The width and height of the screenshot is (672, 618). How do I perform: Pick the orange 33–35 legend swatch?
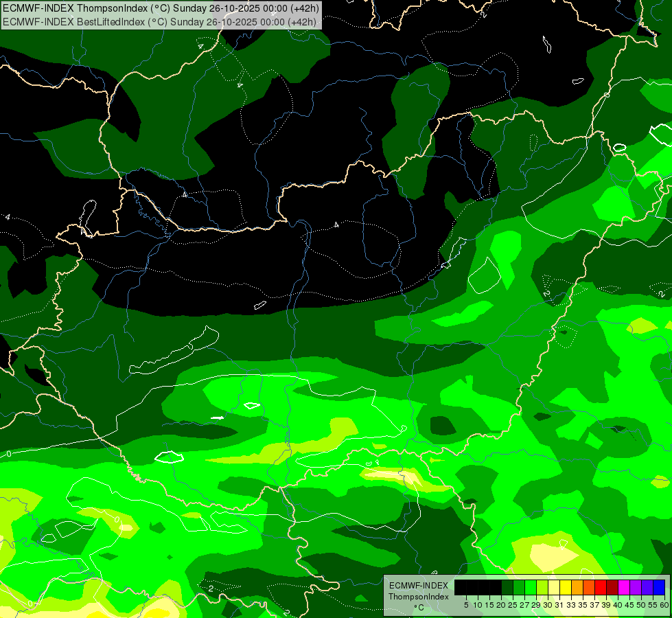[x=577, y=587]
